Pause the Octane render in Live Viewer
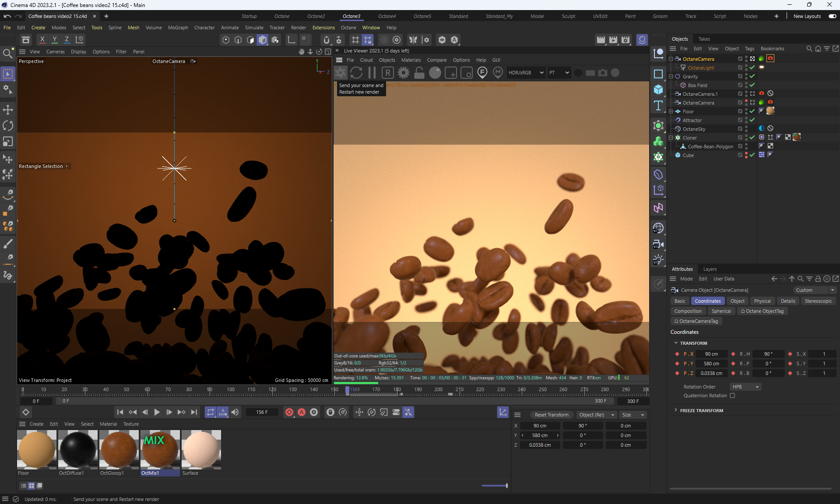The image size is (840, 504). [x=372, y=73]
